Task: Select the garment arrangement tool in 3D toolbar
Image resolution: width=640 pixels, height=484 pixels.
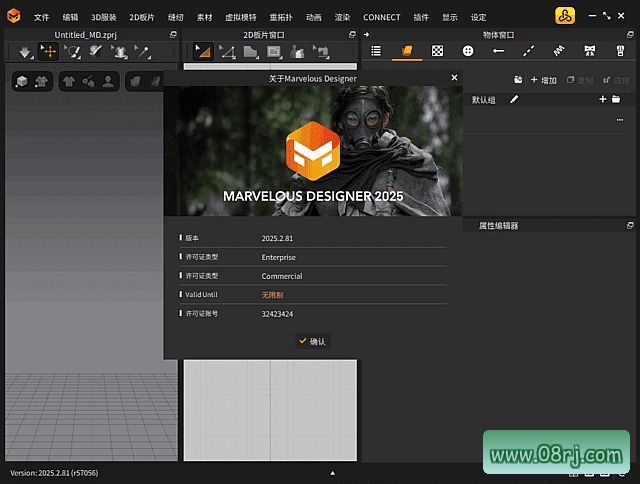Action: (119, 52)
